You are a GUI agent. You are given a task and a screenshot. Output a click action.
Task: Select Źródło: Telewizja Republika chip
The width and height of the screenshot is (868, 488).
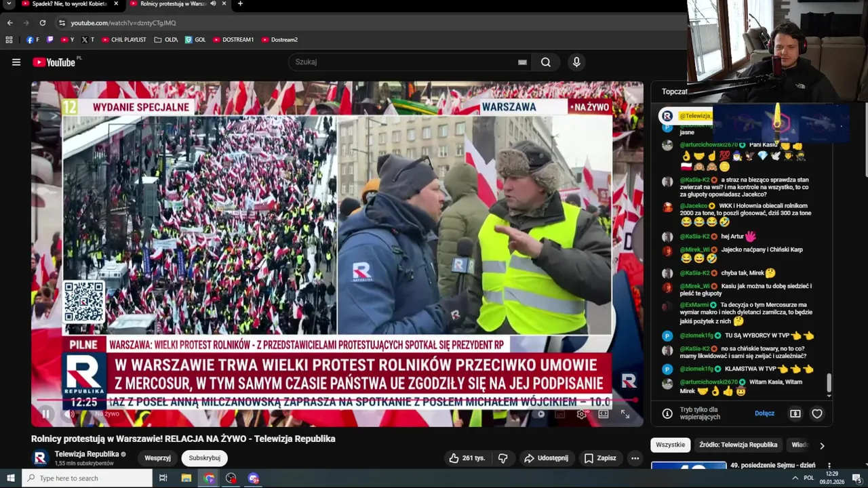point(738,445)
